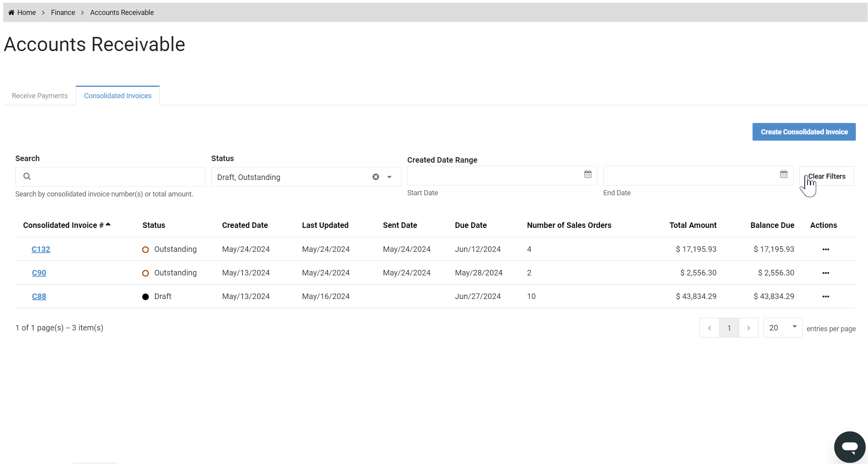Viewport: 868px width, 464px height.
Task: Click the next page chevron arrow
Action: point(749,328)
